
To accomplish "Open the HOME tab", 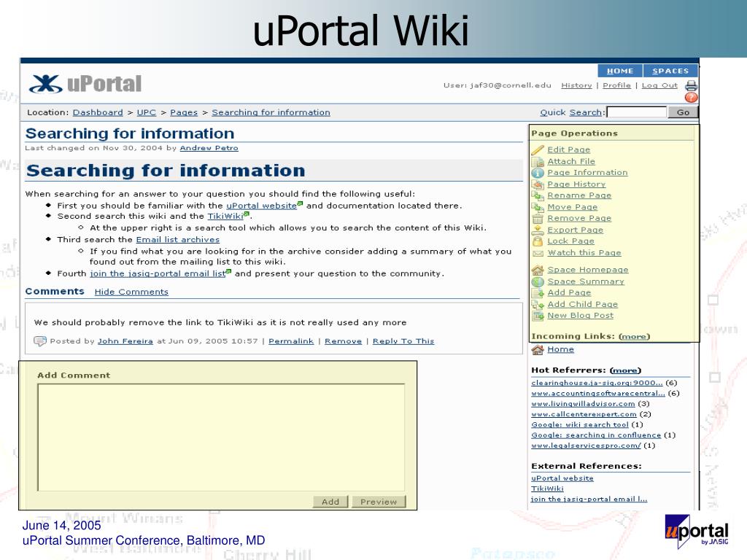I will click(620, 71).
